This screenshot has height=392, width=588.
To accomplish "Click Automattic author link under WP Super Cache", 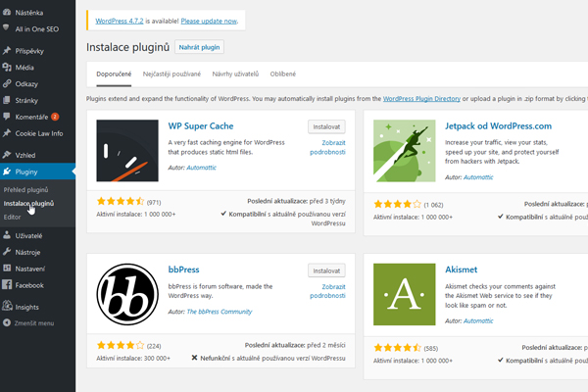I will [x=201, y=168].
